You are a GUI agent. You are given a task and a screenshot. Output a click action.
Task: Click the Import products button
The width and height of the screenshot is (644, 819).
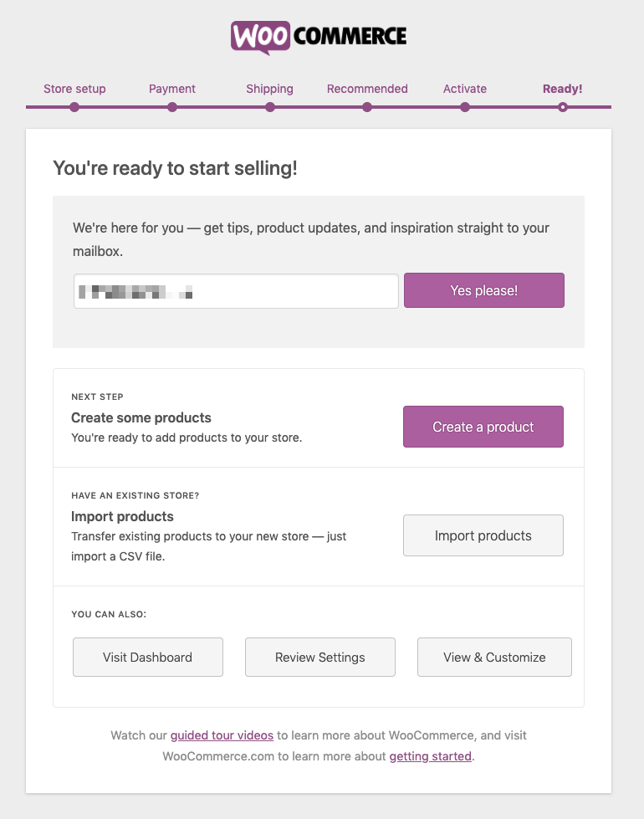483,535
